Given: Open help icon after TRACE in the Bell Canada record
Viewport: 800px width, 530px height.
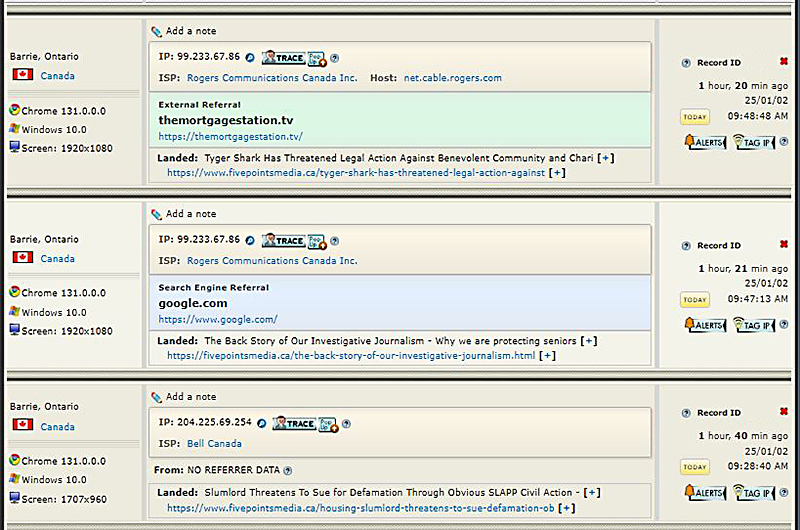Looking at the screenshot, I should tap(346, 423).
